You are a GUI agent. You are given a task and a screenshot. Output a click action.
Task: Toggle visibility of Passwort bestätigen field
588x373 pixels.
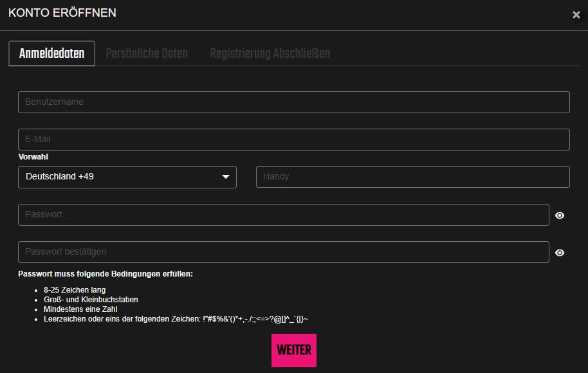[560, 253]
